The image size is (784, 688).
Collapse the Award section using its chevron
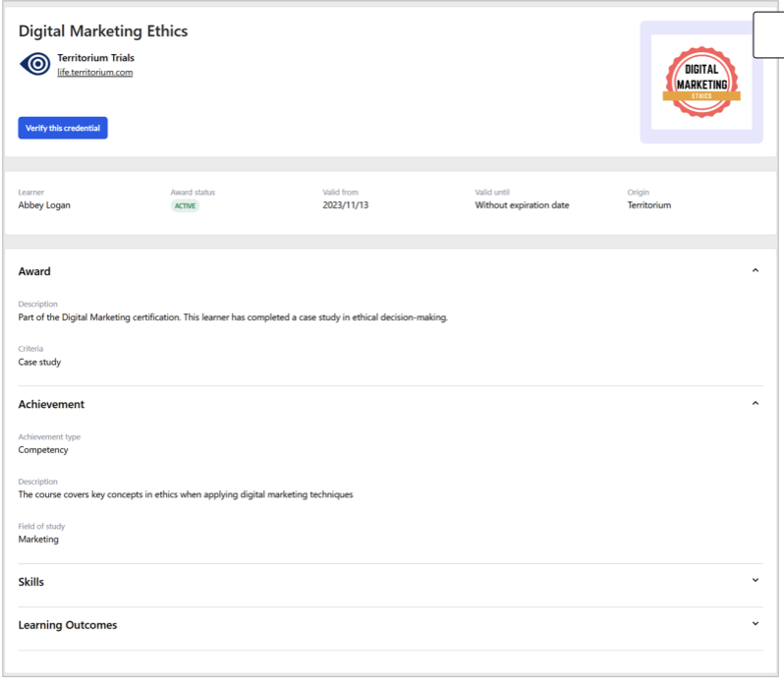pos(755,270)
